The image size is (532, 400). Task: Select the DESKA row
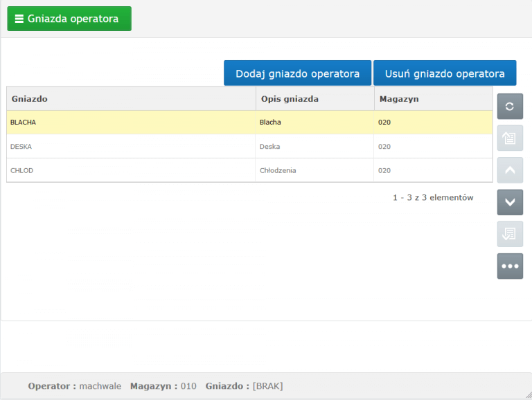pyautogui.click(x=249, y=147)
